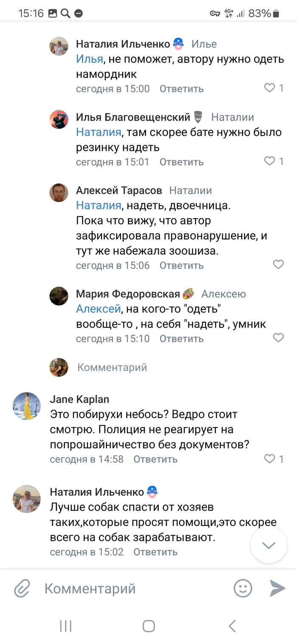Tap the Android home button
This screenshot has width=297, height=644.
coord(148,626)
